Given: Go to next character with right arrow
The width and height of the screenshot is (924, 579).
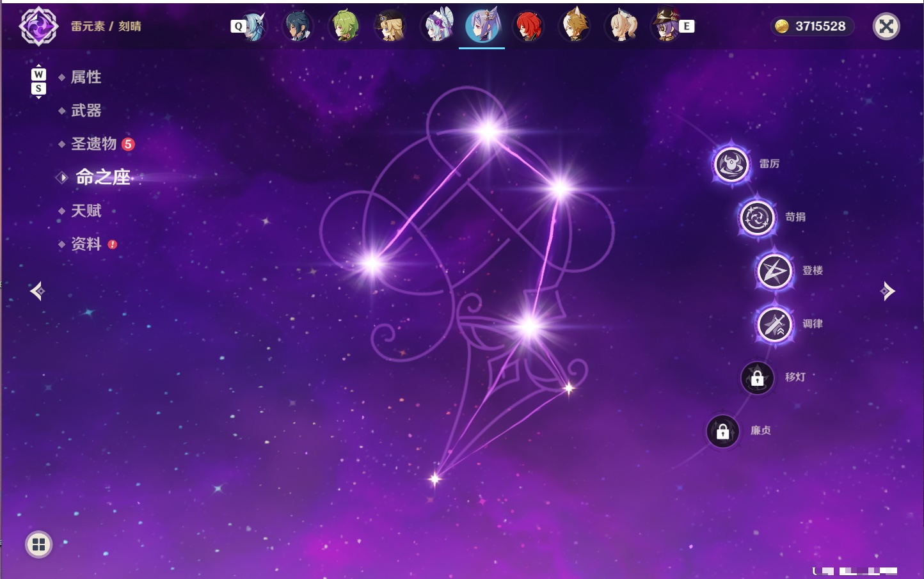Looking at the screenshot, I should (x=888, y=291).
